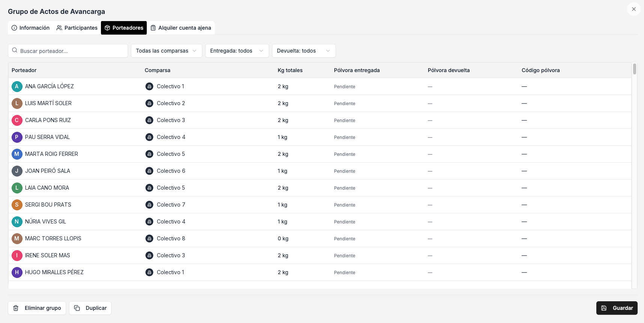This screenshot has height=323, width=644.
Task: Click the avatar icon for Joan Peiró Sala
Action: point(17,171)
